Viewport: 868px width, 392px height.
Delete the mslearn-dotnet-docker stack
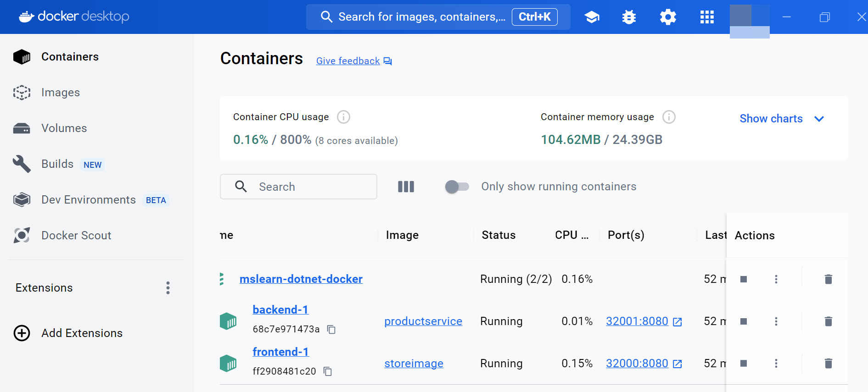828,279
